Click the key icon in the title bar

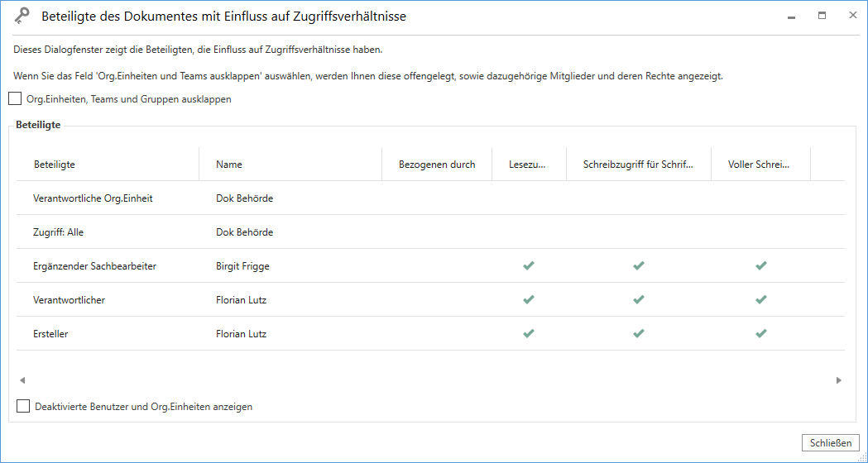pyautogui.click(x=22, y=16)
